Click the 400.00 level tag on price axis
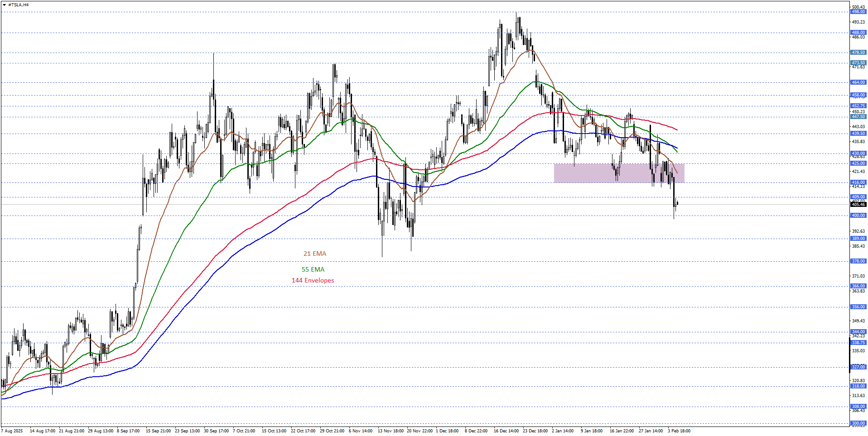This screenshot has width=868, height=436. pyautogui.click(x=858, y=216)
